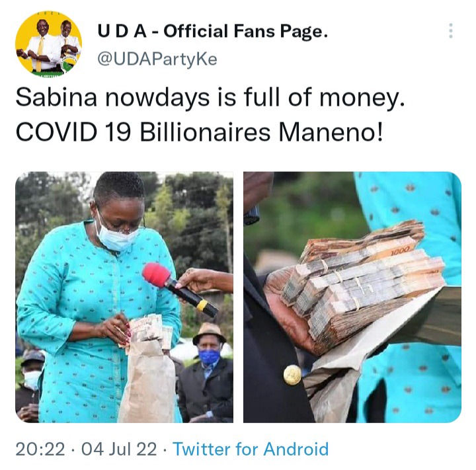Click the 20:22 tweet time
The height and width of the screenshot is (470, 476).
(40, 449)
